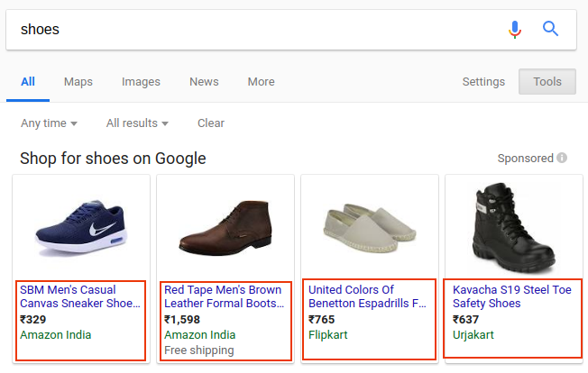Open the Any time dropdown
This screenshot has width=588, height=373.
[49, 123]
